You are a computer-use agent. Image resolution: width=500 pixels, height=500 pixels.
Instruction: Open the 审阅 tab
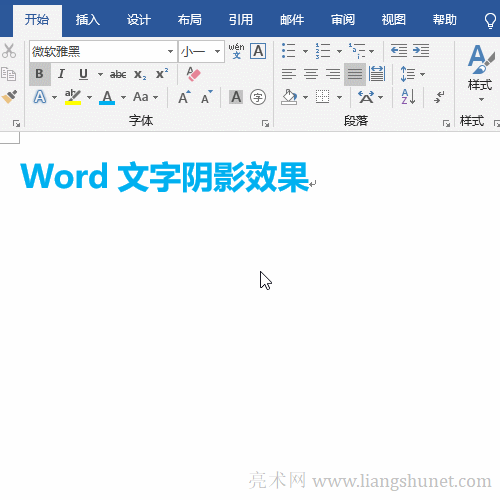(343, 20)
